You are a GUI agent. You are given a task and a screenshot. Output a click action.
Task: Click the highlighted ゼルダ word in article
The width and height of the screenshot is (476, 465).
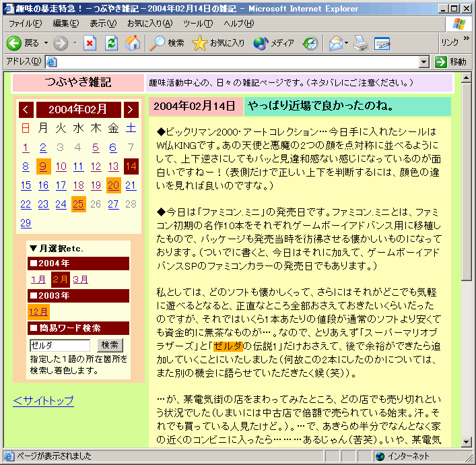[228, 346]
